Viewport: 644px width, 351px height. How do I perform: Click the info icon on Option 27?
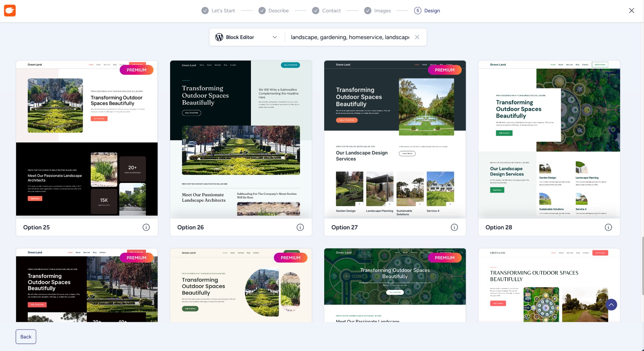click(454, 227)
